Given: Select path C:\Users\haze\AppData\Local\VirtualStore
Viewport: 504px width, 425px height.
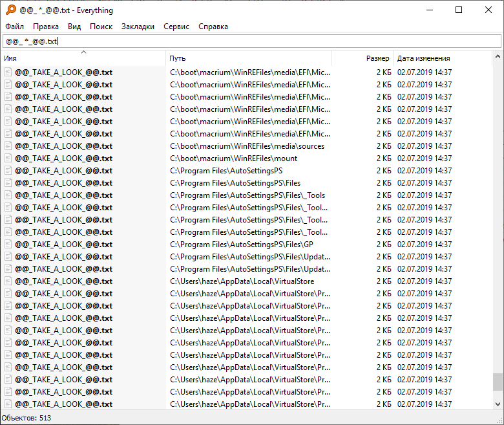Looking at the screenshot, I should tap(242, 281).
